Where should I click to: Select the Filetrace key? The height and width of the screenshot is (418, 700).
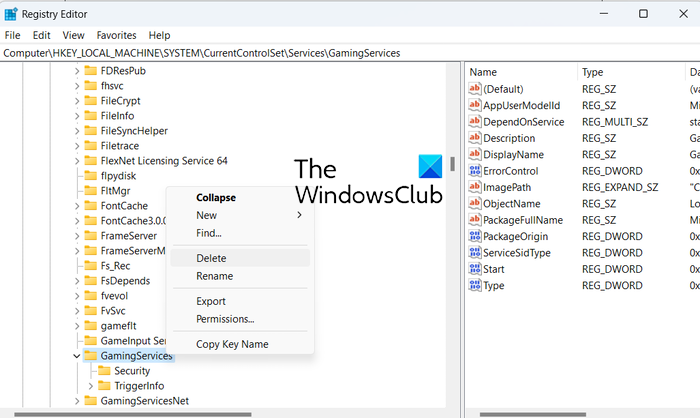[120, 146]
